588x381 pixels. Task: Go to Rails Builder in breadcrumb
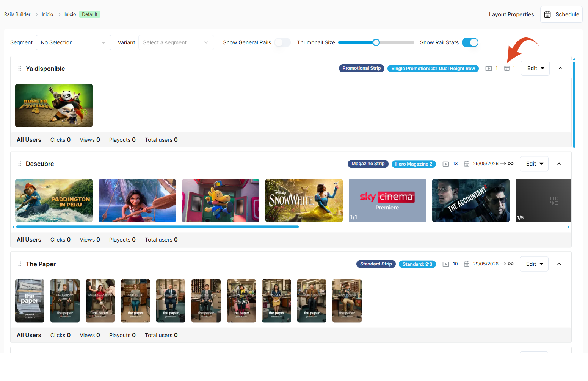click(17, 14)
